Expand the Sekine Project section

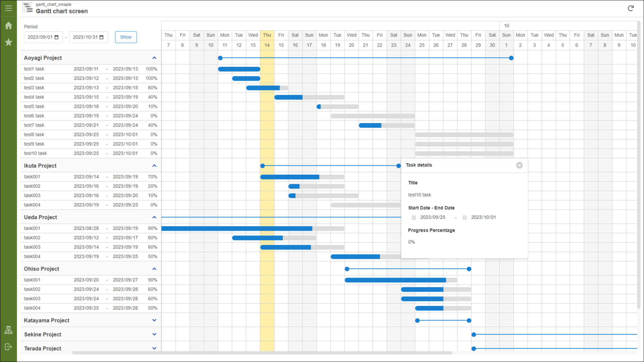[x=154, y=335]
